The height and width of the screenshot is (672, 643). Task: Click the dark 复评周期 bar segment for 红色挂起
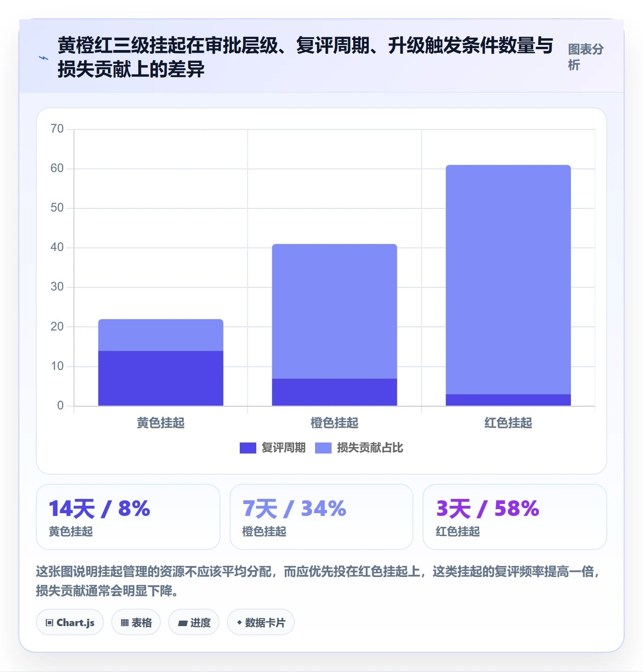(508, 400)
